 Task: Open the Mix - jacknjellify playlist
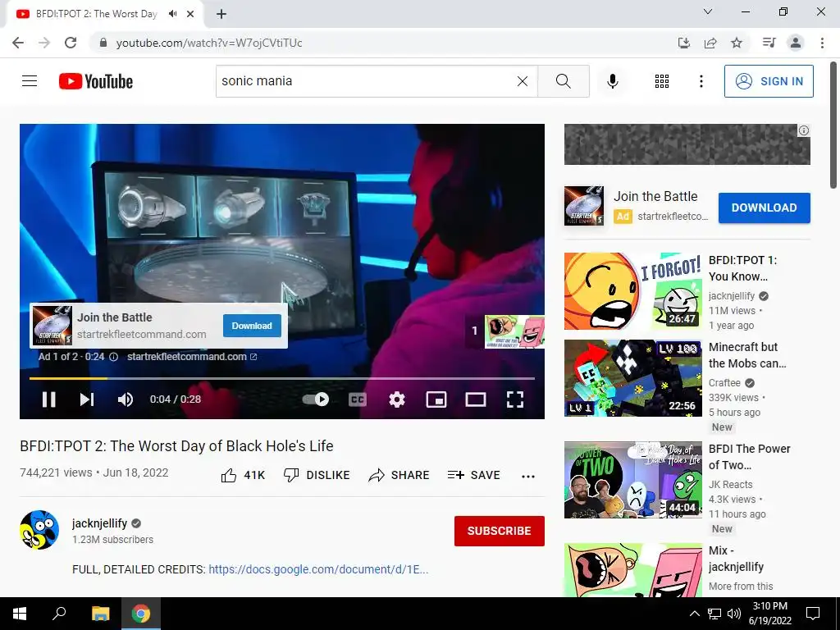click(x=736, y=559)
